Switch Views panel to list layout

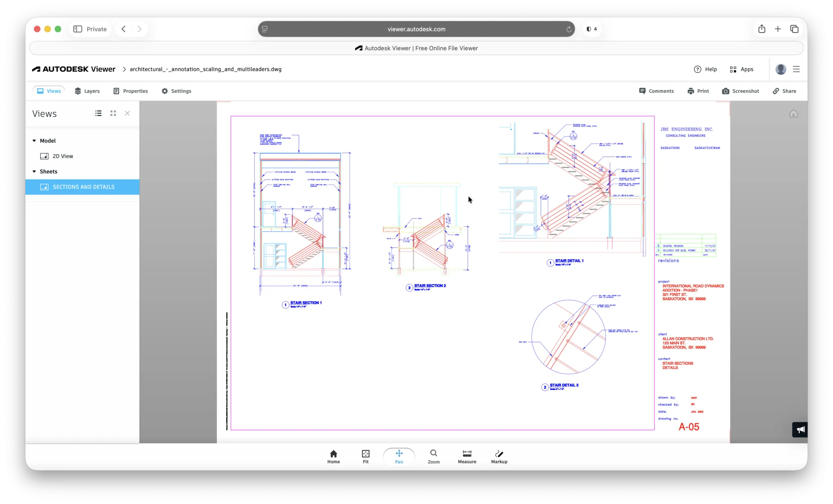click(98, 113)
